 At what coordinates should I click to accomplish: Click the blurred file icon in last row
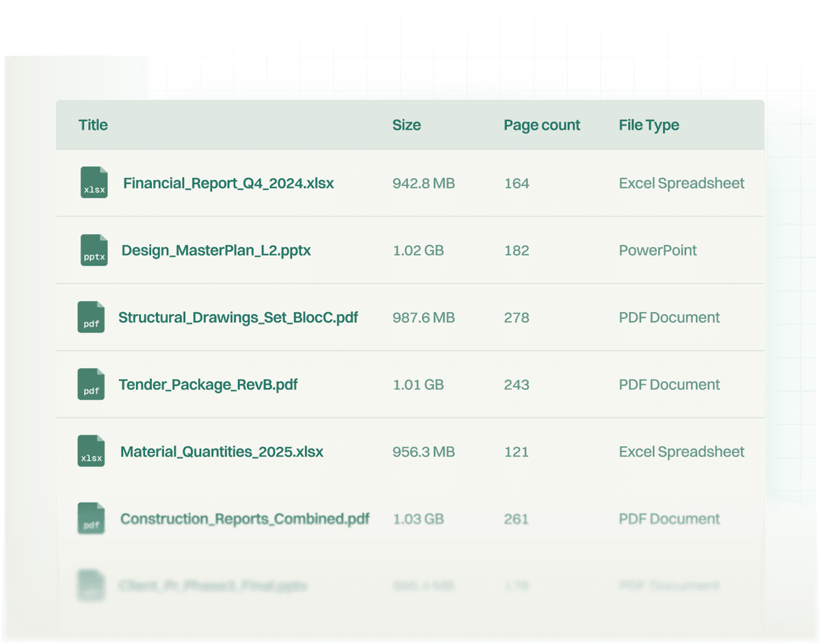pos(91,585)
